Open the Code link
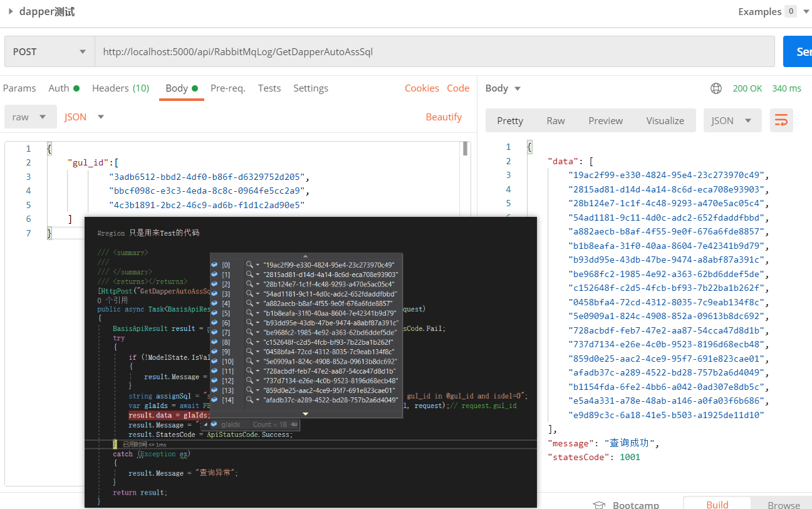The image size is (812, 509). pos(458,88)
